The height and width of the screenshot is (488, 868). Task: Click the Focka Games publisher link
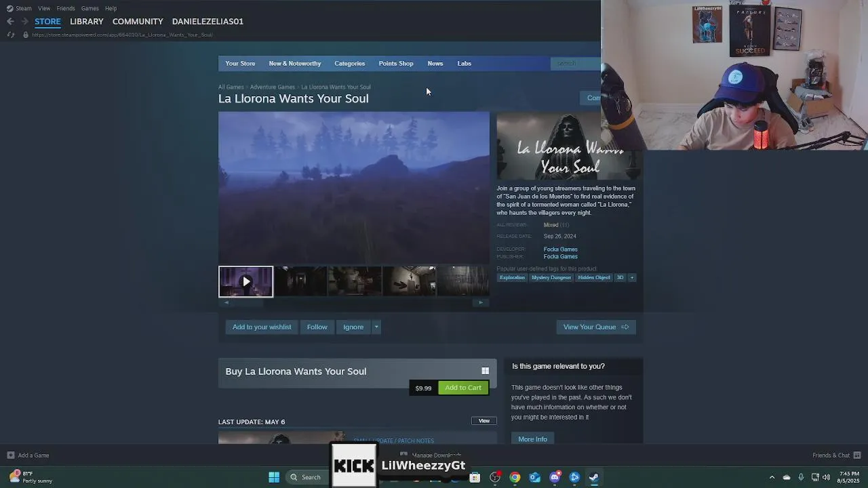click(x=560, y=257)
